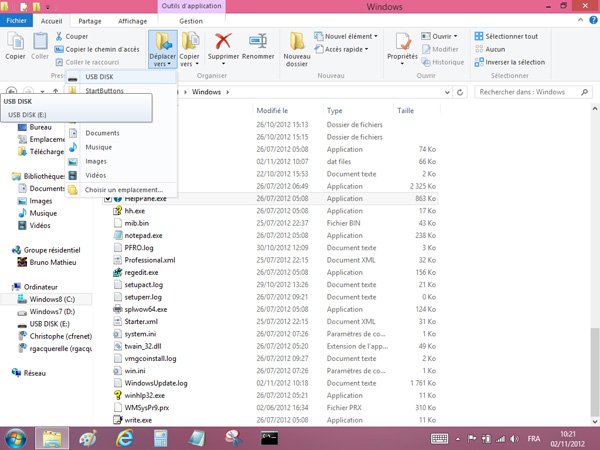The height and width of the screenshot is (450, 600).
Task: Choose Musique in Déplacer vers menu
Action: (122, 147)
